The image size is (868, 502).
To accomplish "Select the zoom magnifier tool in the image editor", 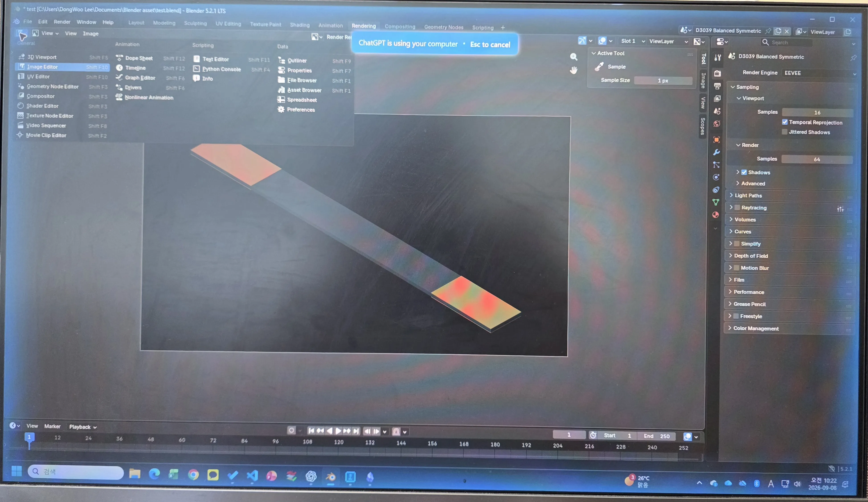I will (573, 57).
